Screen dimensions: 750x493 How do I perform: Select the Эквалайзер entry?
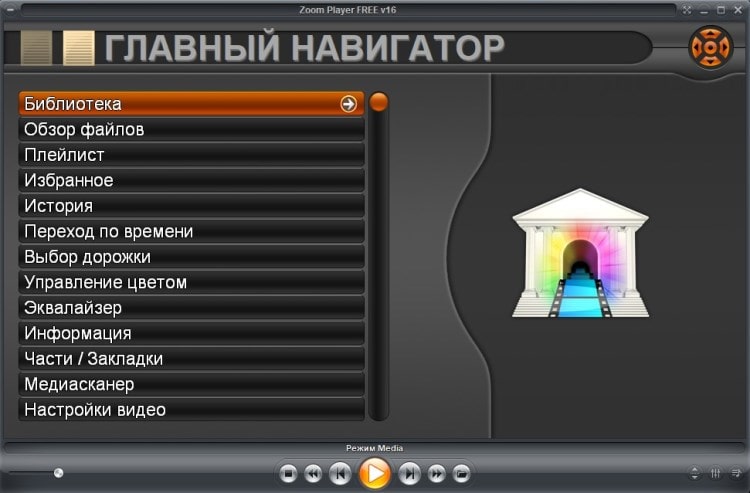click(x=191, y=308)
